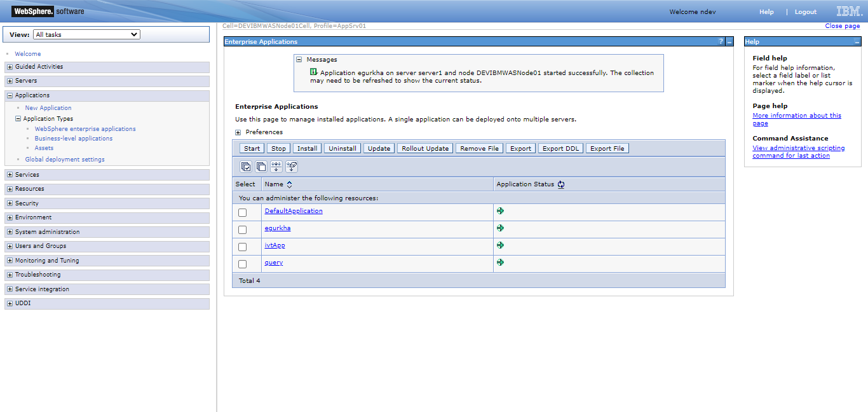
Task: Expand the Services section
Action: coord(10,175)
